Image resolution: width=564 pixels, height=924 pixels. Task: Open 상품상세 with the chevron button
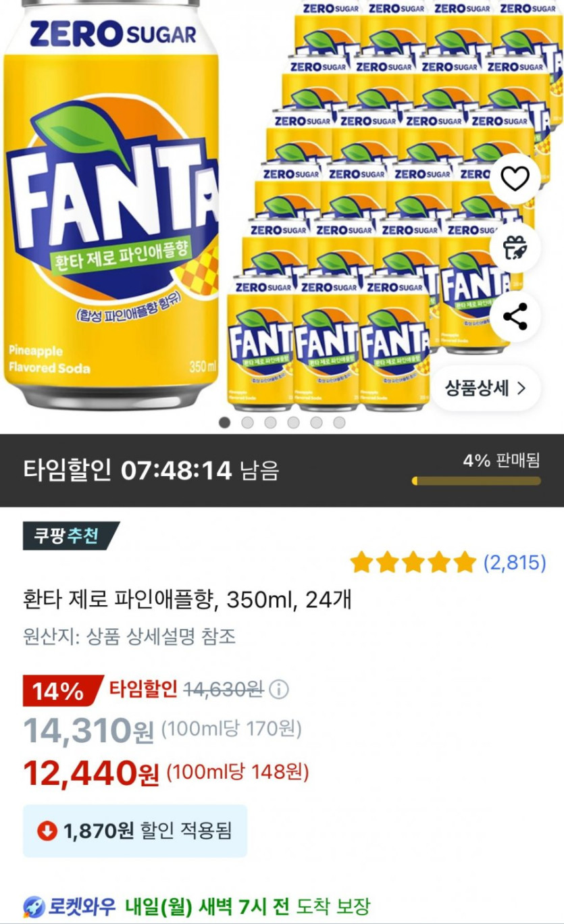pos(485,388)
